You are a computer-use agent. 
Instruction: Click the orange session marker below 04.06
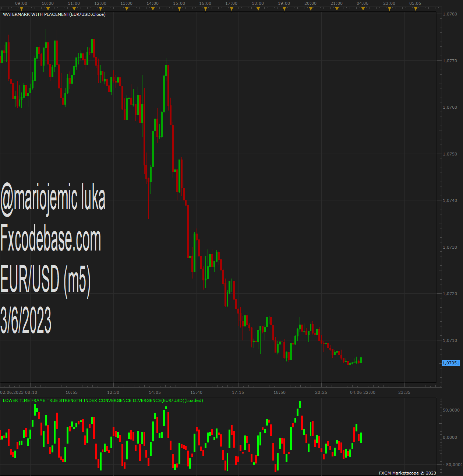point(363,8)
